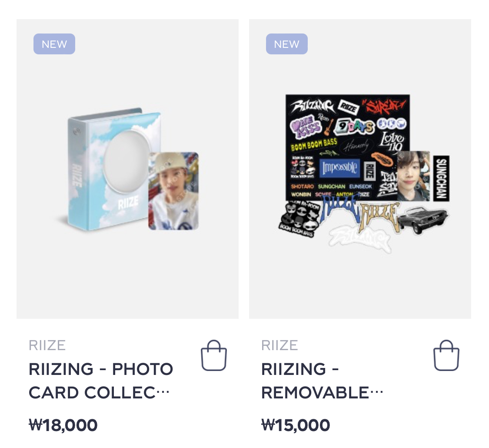Screen dimensions: 489x448
Task: Click the convertible car sticker
Action: (423, 219)
